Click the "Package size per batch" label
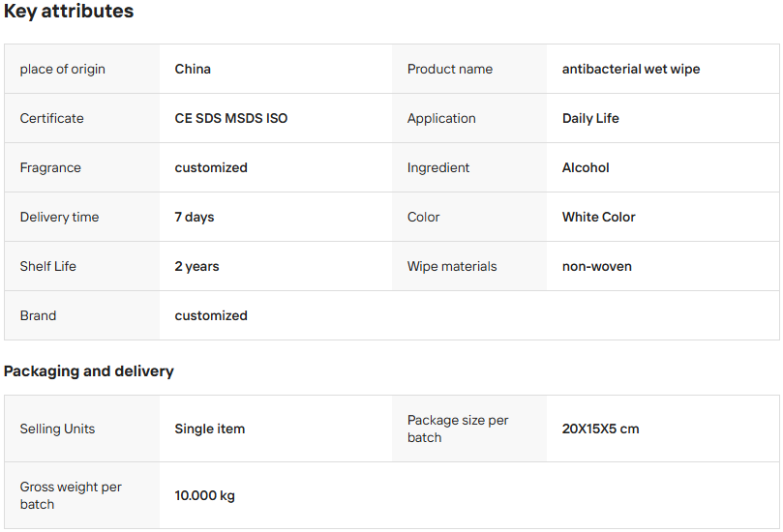Viewport: 783px width, 532px height. [x=458, y=429]
